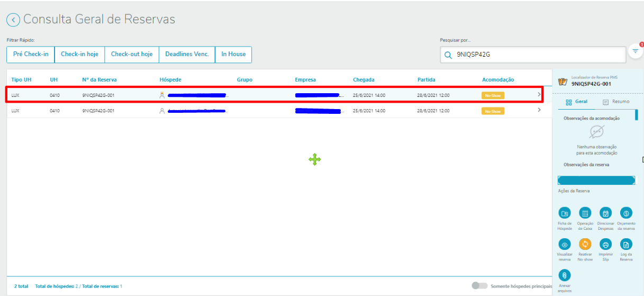Click the search field containing 9NIQSP42G
The width and height of the screenshot is (644, 296).
pos(533,55)
